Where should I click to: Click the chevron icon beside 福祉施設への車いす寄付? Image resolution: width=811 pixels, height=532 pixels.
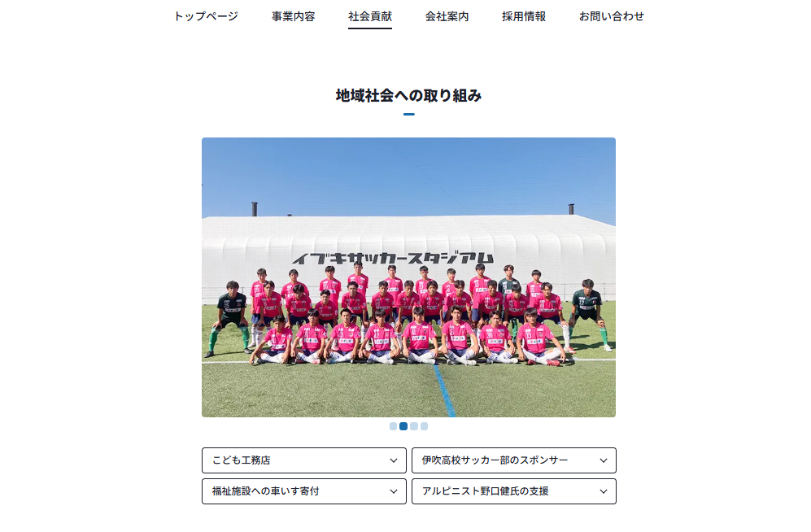coord(394,491)
